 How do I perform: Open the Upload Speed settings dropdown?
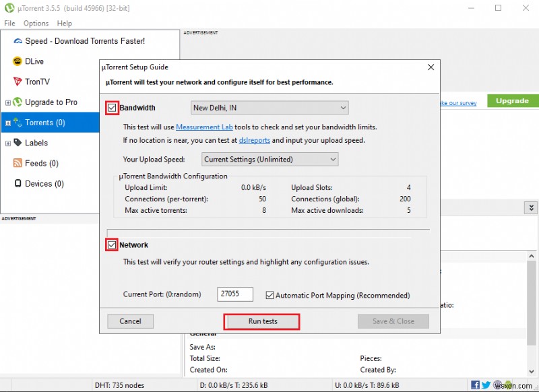tap(269, 158)
